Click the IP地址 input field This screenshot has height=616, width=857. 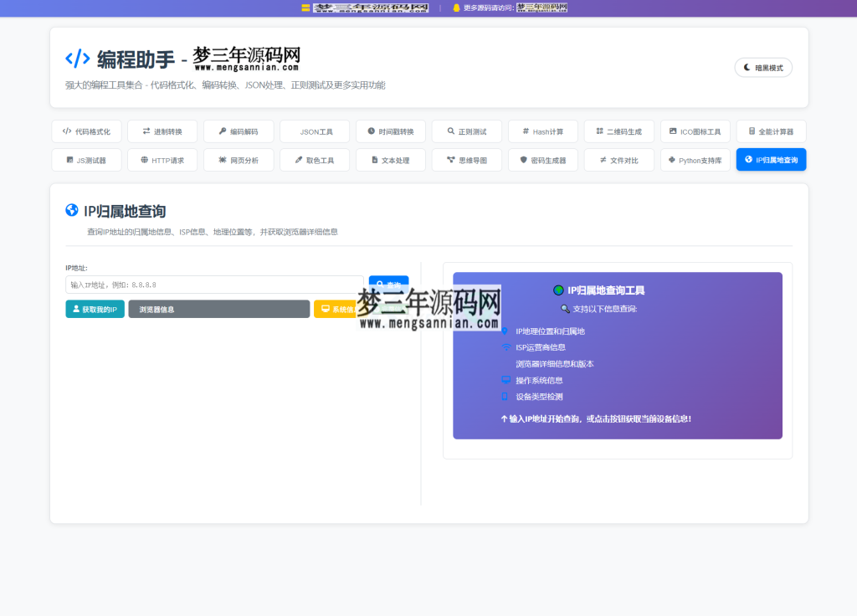[x=213, y=284]
